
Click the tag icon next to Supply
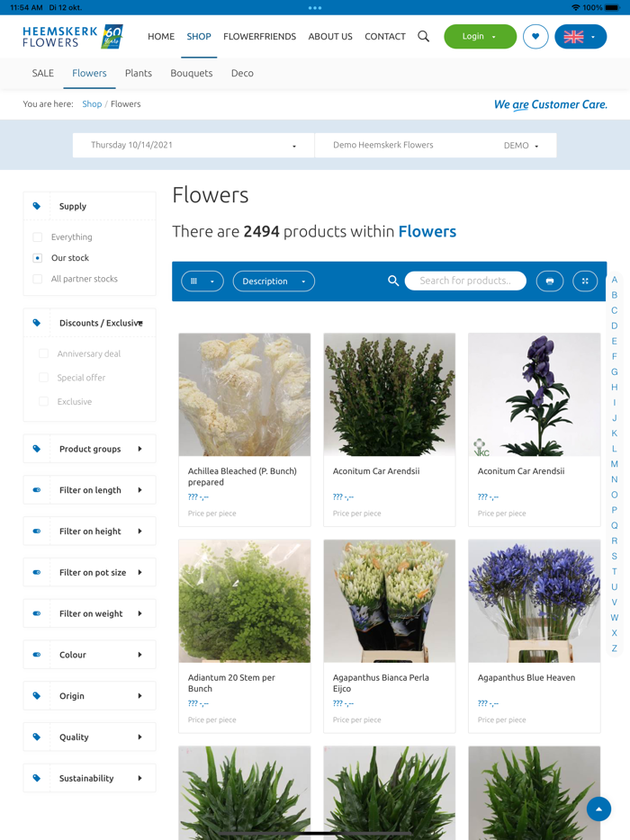(37, 206)
